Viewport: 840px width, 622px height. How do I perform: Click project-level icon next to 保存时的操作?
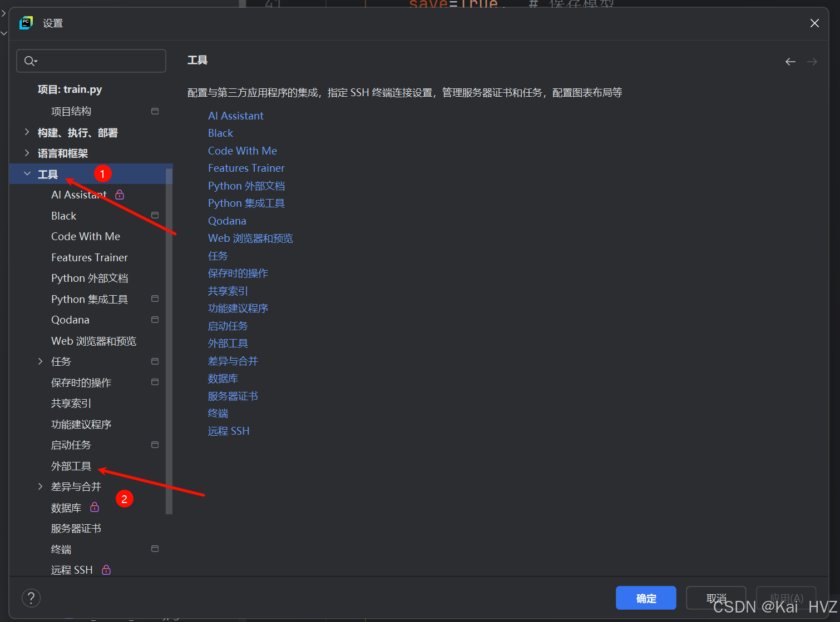click(155, 382)
